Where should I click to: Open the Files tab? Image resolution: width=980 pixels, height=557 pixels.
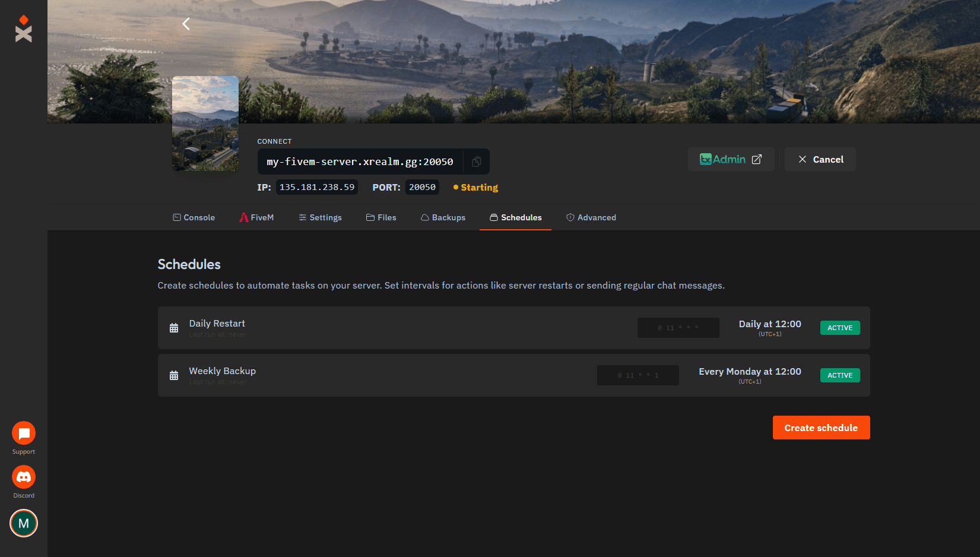coord(381,217)
